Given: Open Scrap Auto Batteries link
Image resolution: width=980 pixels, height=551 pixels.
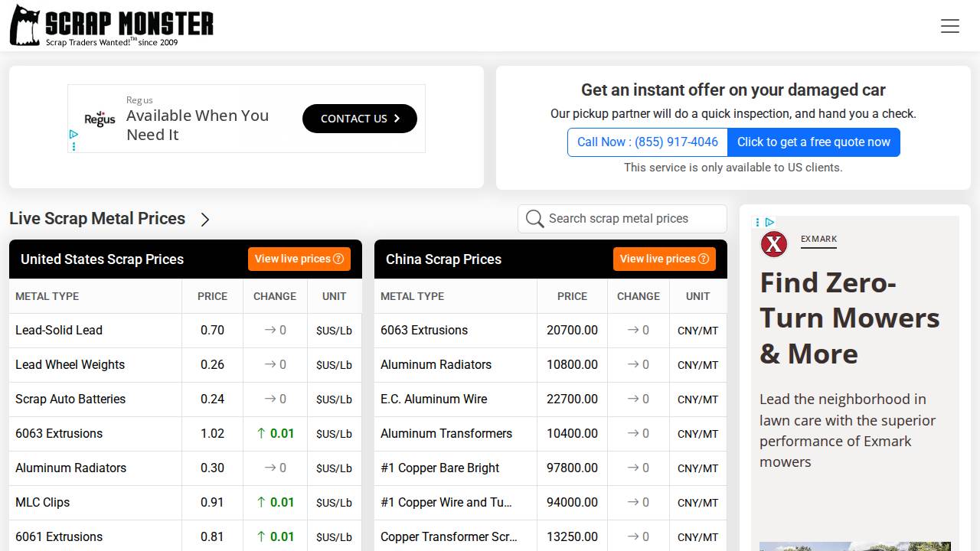Looking at the screenshot, I should click(70, 399).
